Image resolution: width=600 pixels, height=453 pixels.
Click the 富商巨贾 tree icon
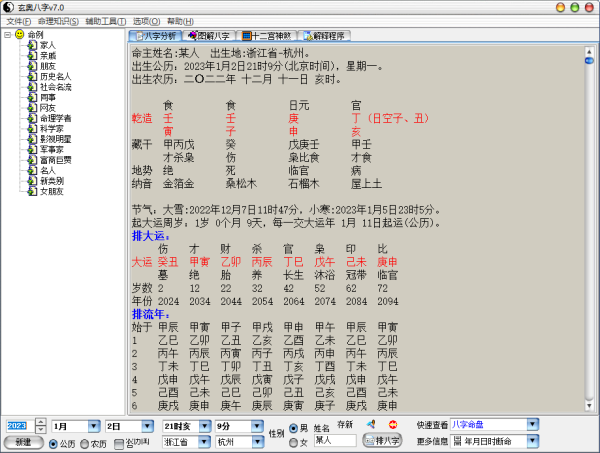[x=32, y=160]
